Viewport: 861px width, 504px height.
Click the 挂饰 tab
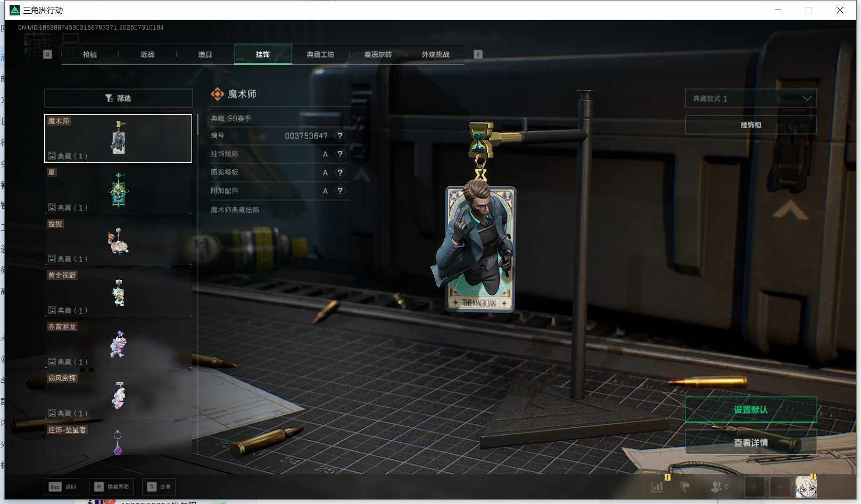coord(263,54)
